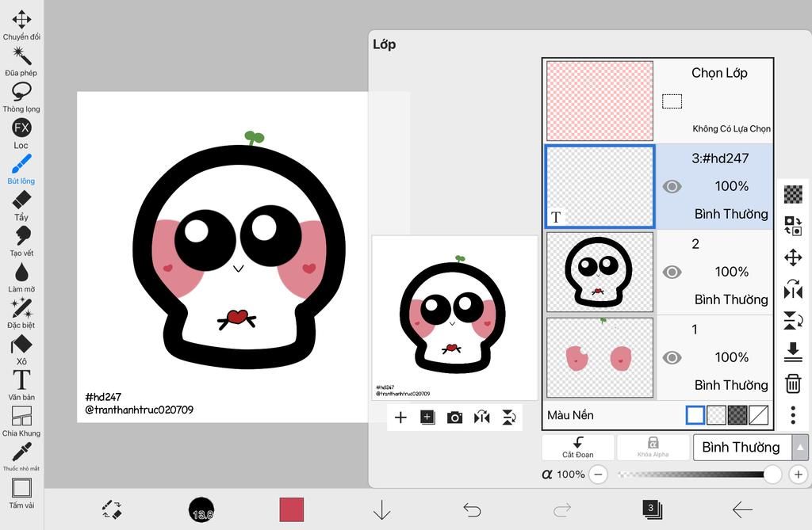Image resolution: width=812 pixels, height=530 pixels.
Task: Toggle Khóa Alpha lock
Action: point(653,447)
